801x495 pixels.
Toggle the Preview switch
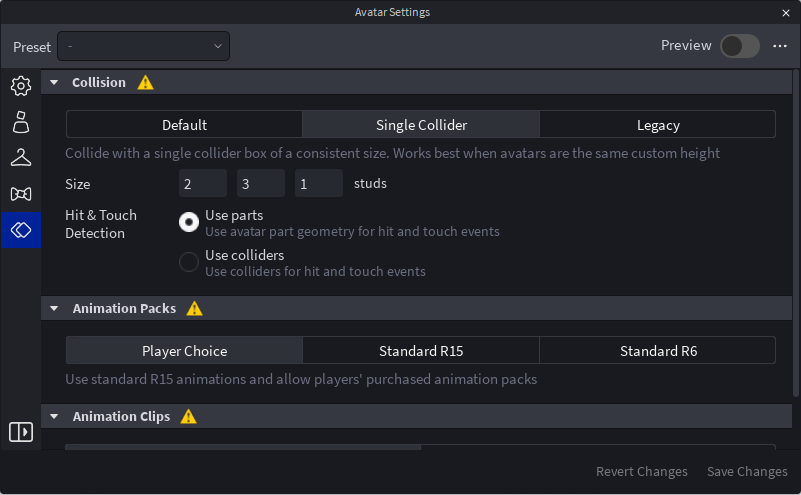[x=740, y=46]
